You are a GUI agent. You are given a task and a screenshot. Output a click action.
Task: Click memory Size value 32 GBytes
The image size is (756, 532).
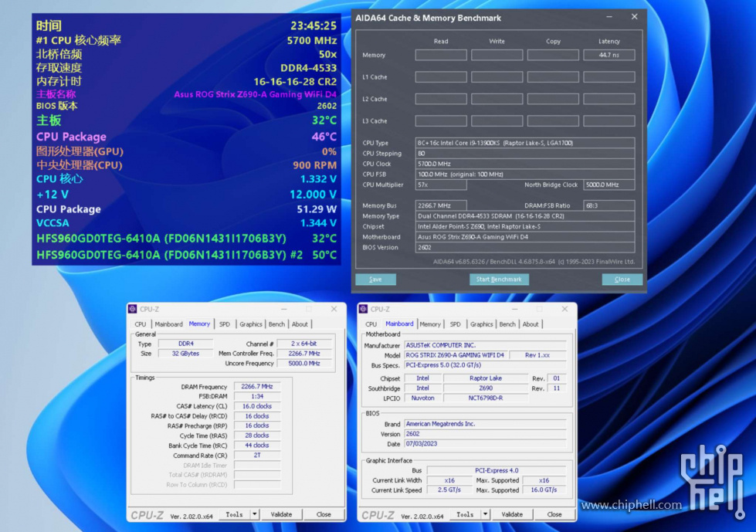tap(185, 353)
